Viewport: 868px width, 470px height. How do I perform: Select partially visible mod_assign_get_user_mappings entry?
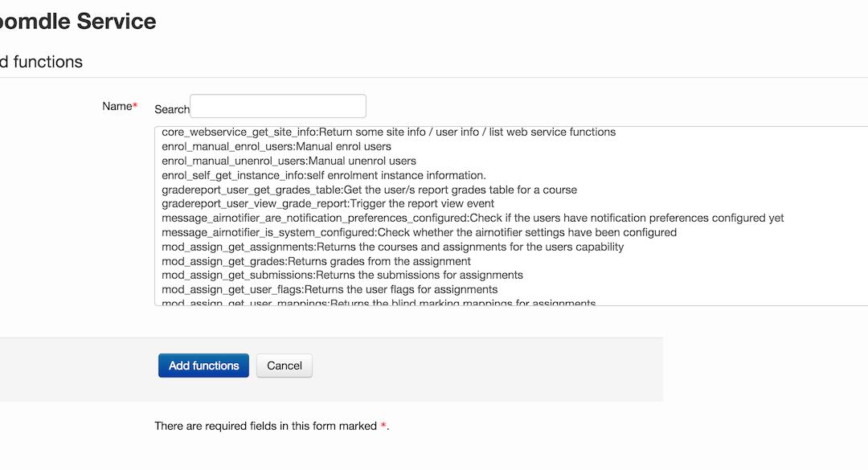[x=379, y=303]
